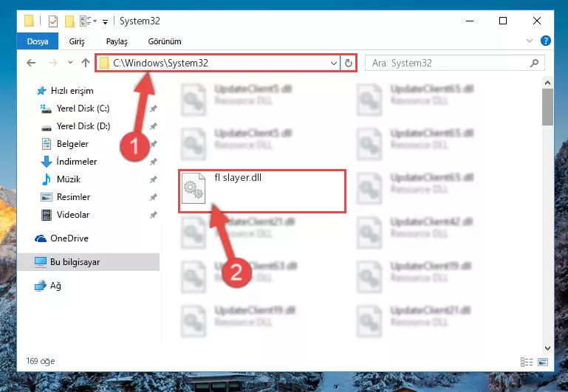The height and width of the screenshot is (392, 568).
Task: Click the scrollbar up arrow
Action: [x=547, y=83]
